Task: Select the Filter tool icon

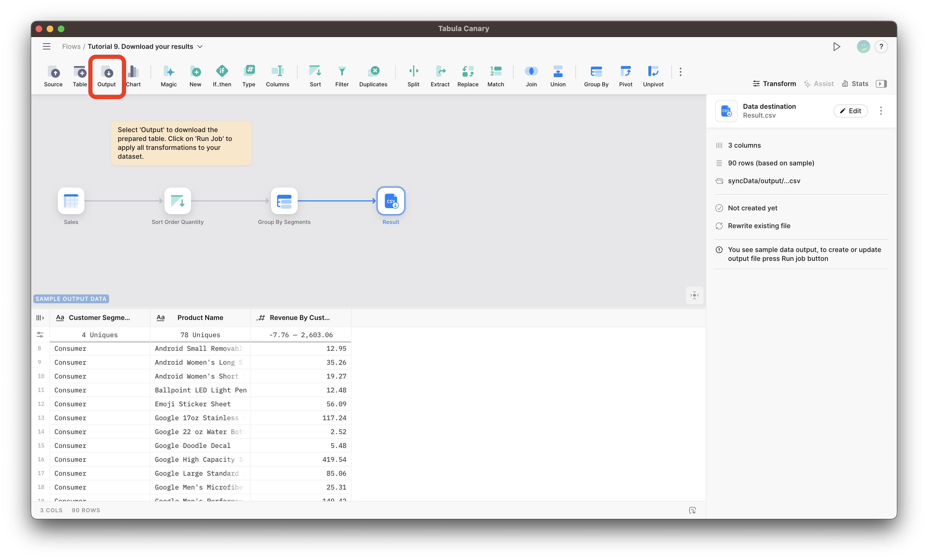Action: coord(342,72)
